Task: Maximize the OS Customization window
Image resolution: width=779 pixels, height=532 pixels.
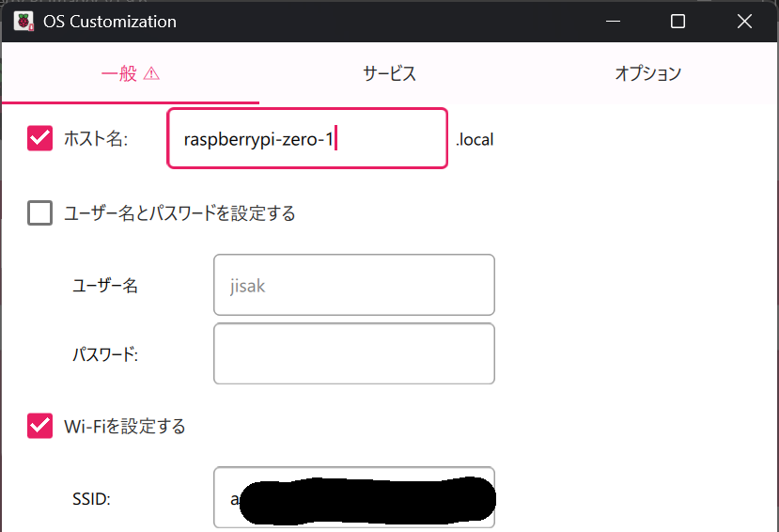Action: click(x=678, y=22)
